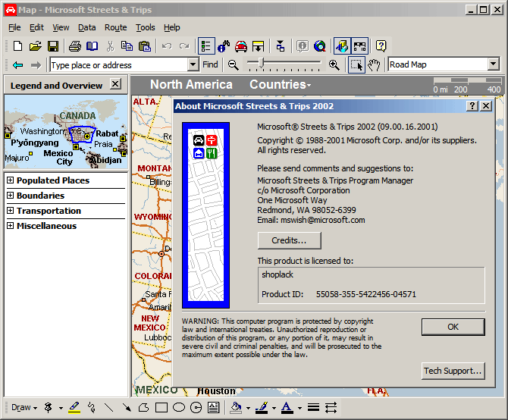Click the Cut scissors icon
Screen dimensions: 508x420
pyautogui.click(x=111, y=46)
